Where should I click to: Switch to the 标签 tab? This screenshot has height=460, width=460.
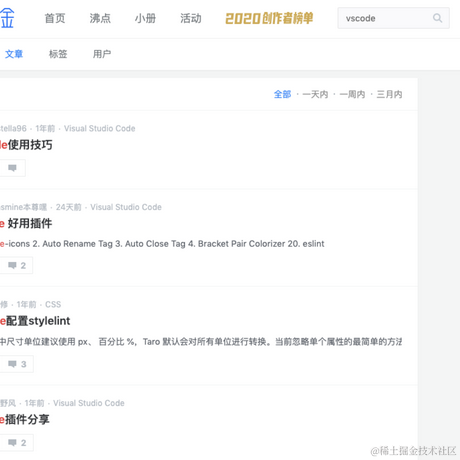point(58,54)
